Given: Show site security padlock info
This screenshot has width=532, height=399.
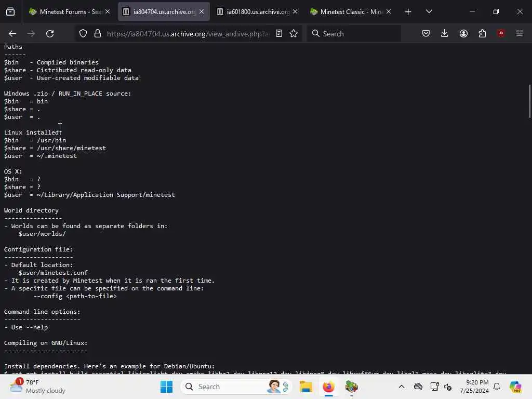Looking at the screenshot, I should pos(98,34).
